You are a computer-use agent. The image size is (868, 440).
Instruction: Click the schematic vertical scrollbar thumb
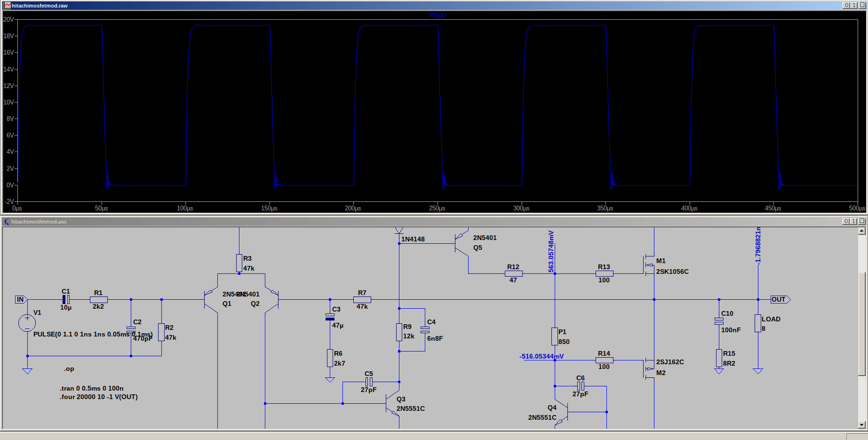click(862, 324)
